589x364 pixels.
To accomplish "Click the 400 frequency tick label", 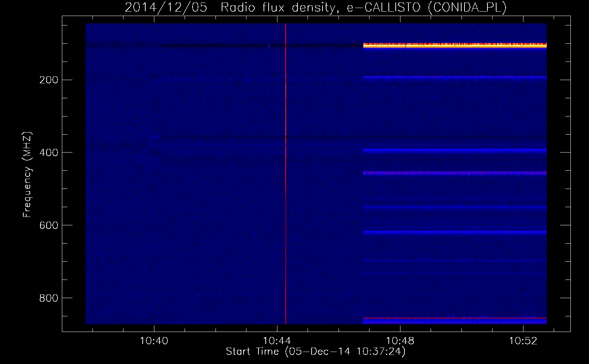I will tap(48, 153).
